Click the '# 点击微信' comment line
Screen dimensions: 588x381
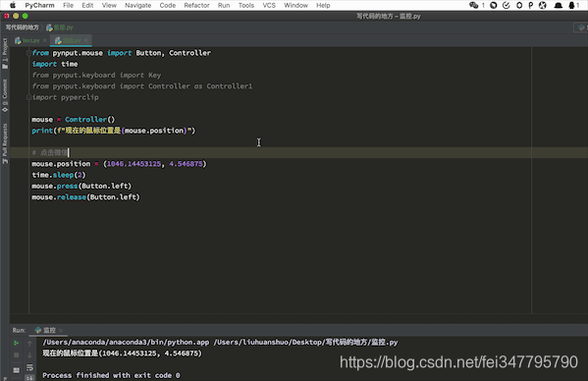50,152
